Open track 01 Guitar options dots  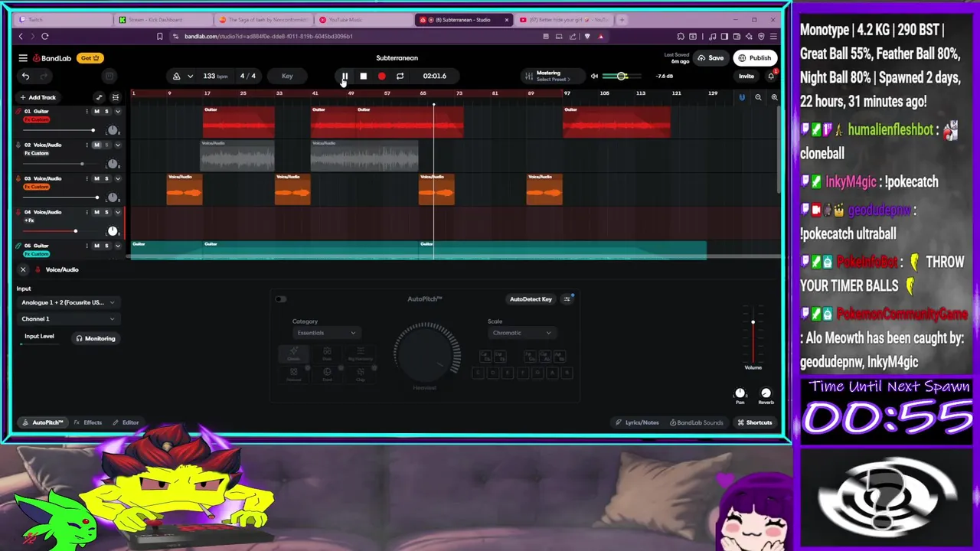coord(86,112)
